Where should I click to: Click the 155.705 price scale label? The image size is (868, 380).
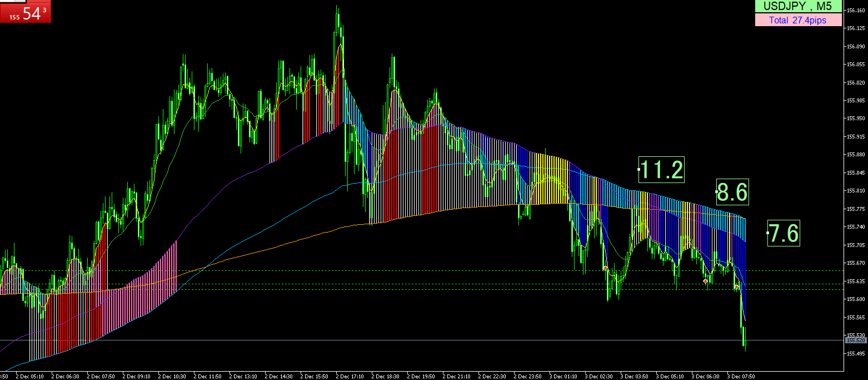(x=856, y=245)
